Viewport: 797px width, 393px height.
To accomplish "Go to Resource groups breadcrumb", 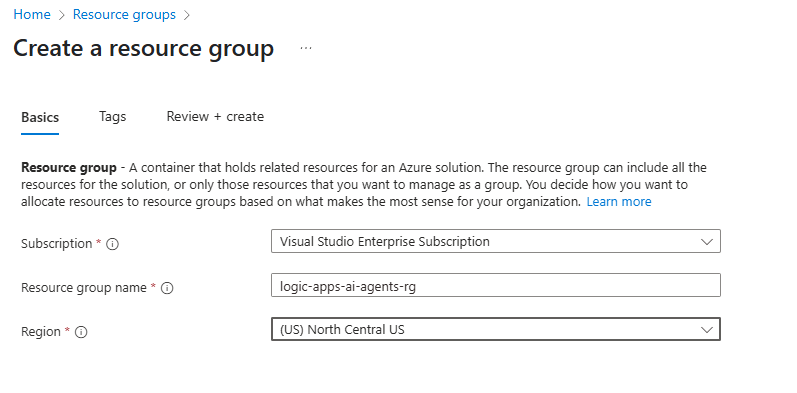I will [124, 15].
